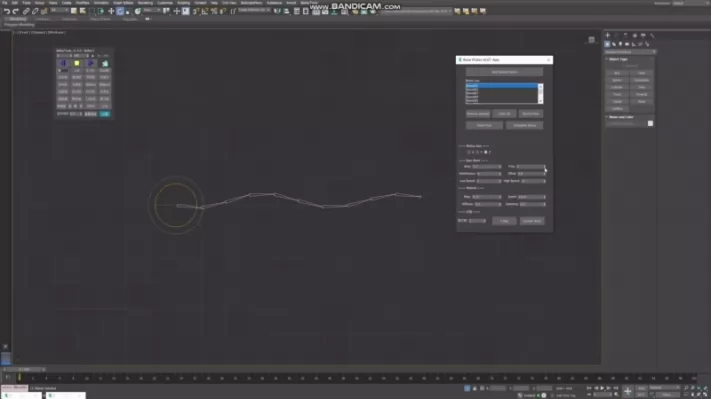Select the Select and Link tool
Image resolution: width=711 pixels, height=399 pixels.
click(26, 11)
